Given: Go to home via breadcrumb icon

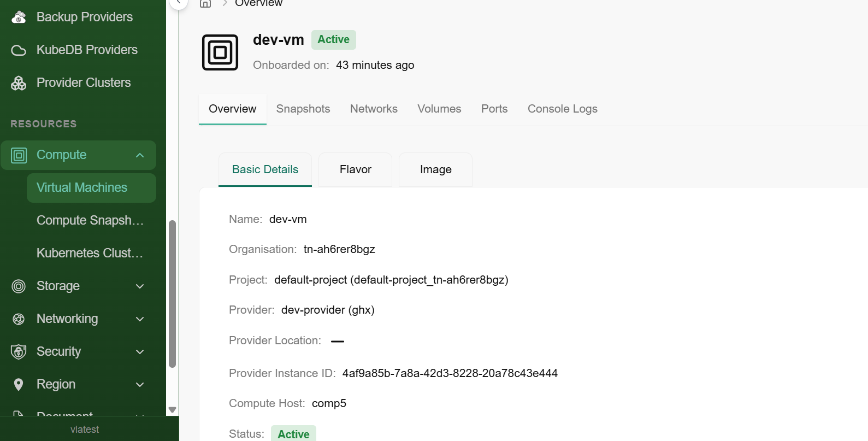Looking at the screenshot, I should point(205,3).
